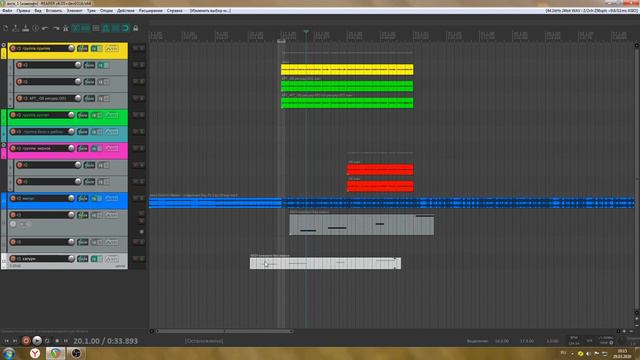Screen dimensions: 640x360
Task: Select the gray MIDI item with notes
Action: [x=362, y=224]
